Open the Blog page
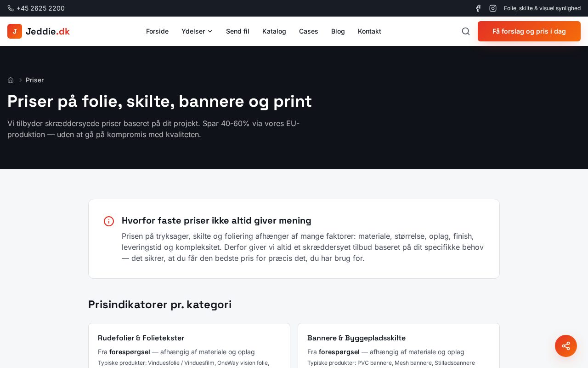The width and height of the screenshot is (588, 368). pyautogui.click(x=338, y=31)
